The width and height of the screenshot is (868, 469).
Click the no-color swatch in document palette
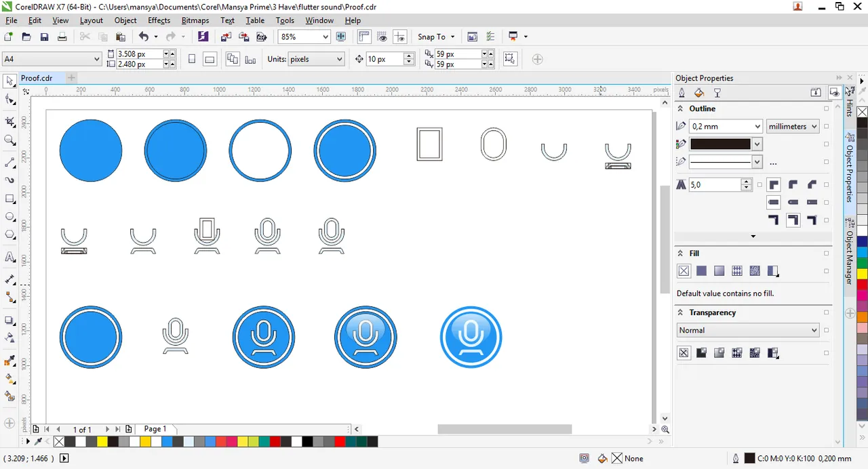(58, 442)
